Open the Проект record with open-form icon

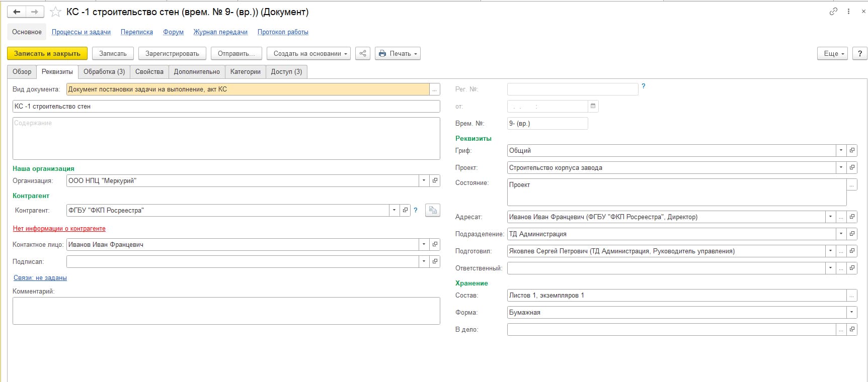[852, 167]
